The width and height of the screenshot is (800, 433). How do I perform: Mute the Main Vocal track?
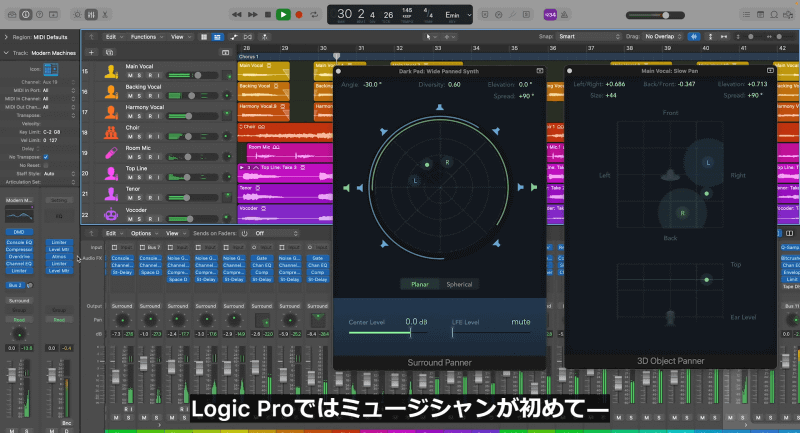(x=130, y=76)
